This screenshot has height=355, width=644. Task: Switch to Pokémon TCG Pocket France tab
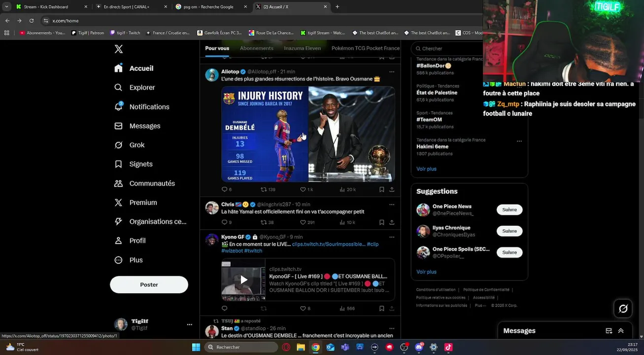click(x=366, y=48)
